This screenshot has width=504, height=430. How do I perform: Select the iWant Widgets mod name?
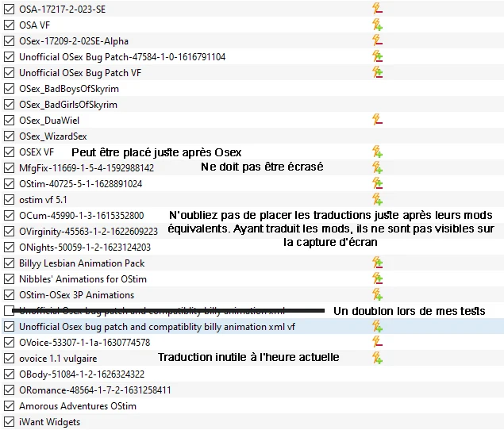click(49, 422)
